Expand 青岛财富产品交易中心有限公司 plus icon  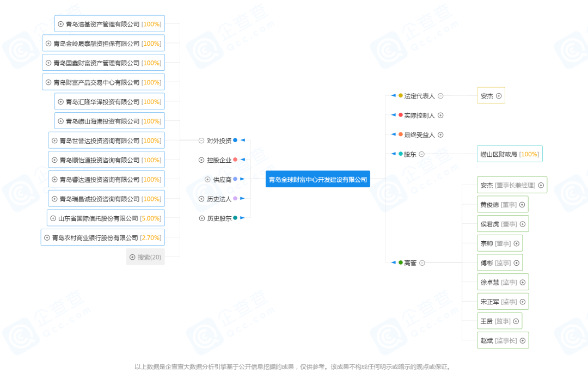[48, 82]
